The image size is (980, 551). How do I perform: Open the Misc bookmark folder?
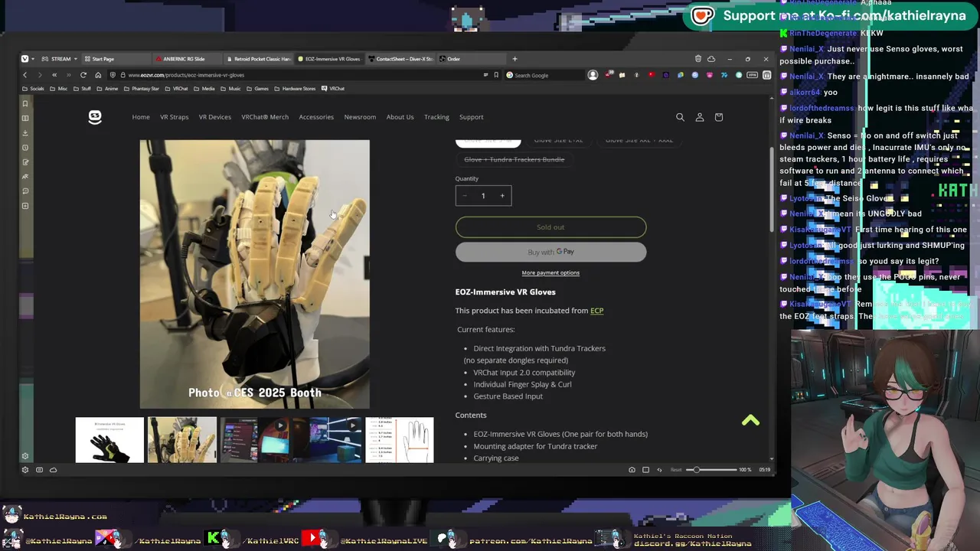pyautogui.click(x=59, y=89)
